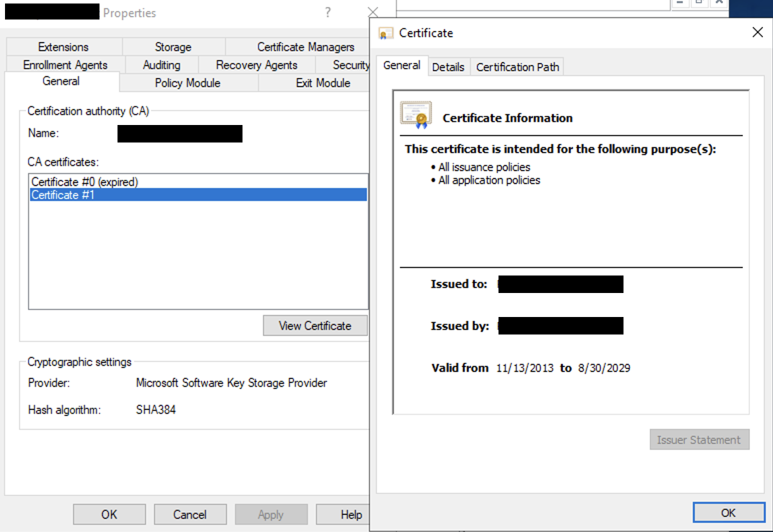Click the question mark help icon on Properties dialog
The height and width of the screenshot is (532, 773).
(328, 12)
